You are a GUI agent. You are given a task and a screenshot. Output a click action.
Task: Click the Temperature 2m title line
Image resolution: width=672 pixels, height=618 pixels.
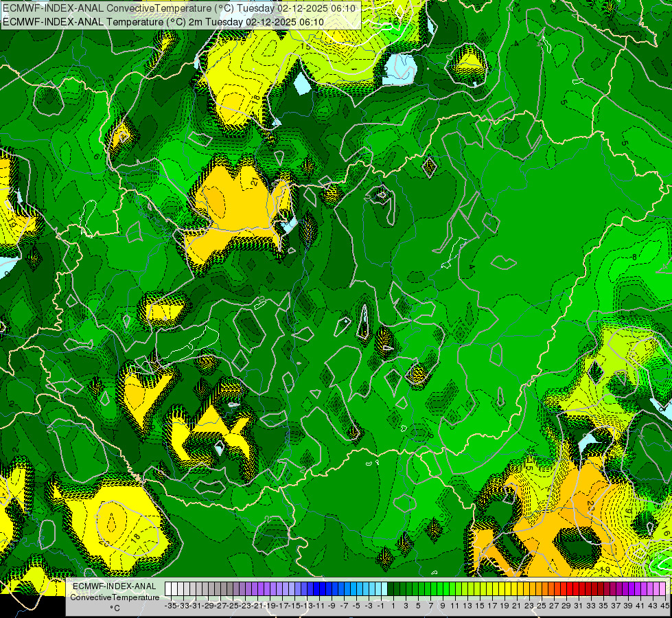tap(163, 22)
